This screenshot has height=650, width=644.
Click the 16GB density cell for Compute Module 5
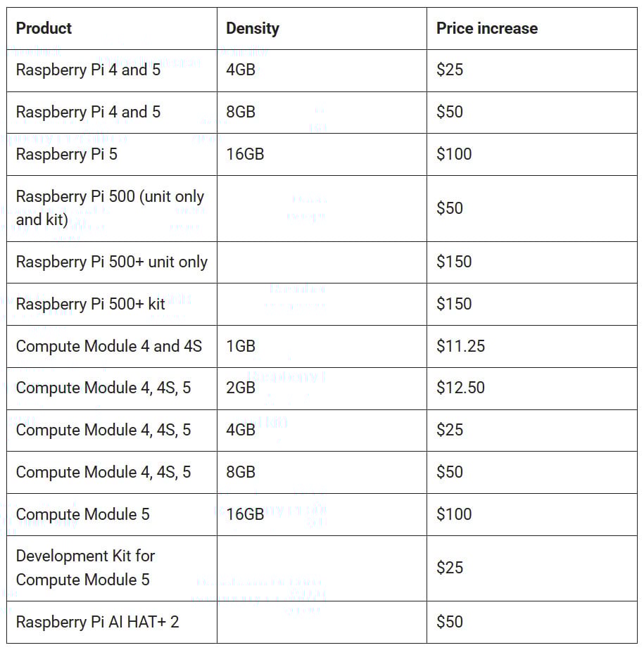tap(245, 514)
